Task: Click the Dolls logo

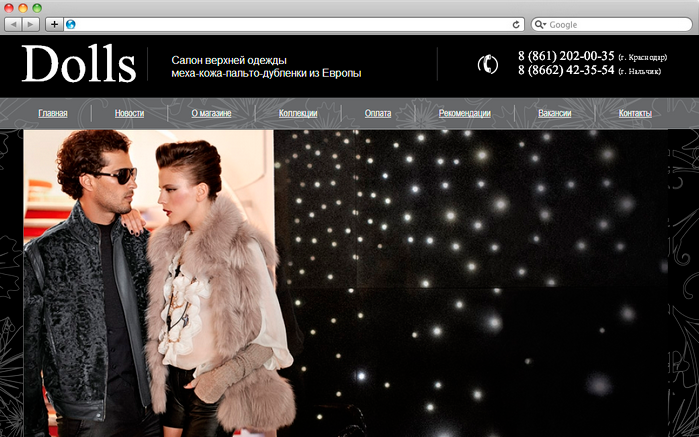Action: click(78, 64)
